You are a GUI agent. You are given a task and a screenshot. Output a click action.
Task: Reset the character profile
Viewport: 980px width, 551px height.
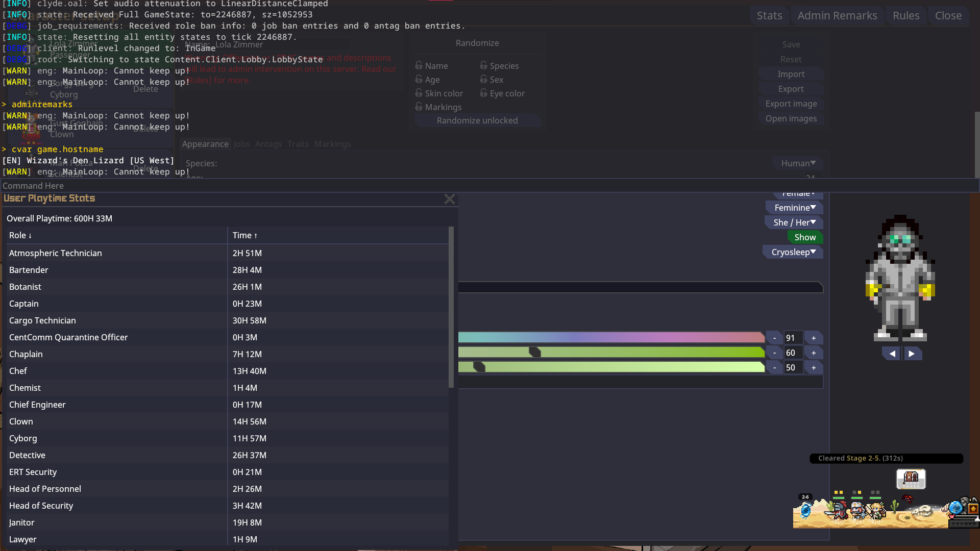click(x=791, y=59)
